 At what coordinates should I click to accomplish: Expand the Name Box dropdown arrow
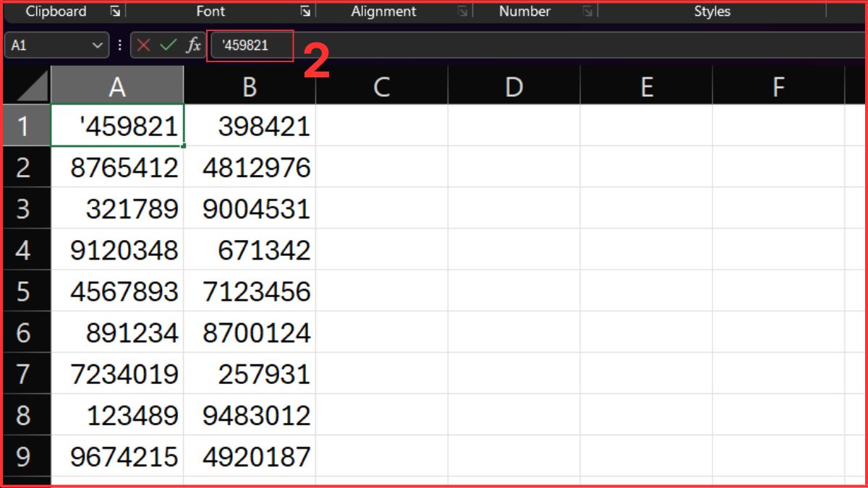pos(98,46)
